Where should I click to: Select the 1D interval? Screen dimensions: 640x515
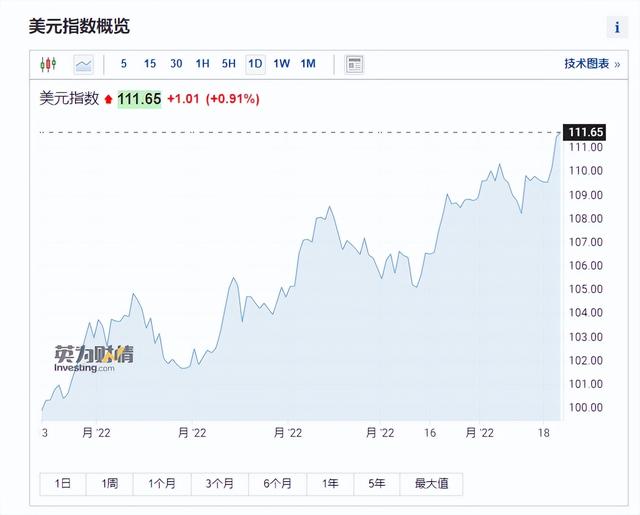[x=255, y=64]
